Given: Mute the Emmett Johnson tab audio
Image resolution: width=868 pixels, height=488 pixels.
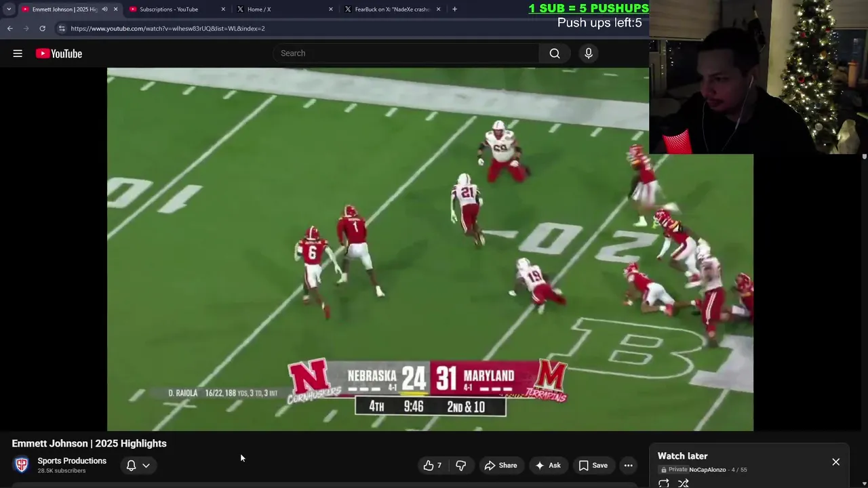Looking at the screenshot, I should (x=104, y=9).
